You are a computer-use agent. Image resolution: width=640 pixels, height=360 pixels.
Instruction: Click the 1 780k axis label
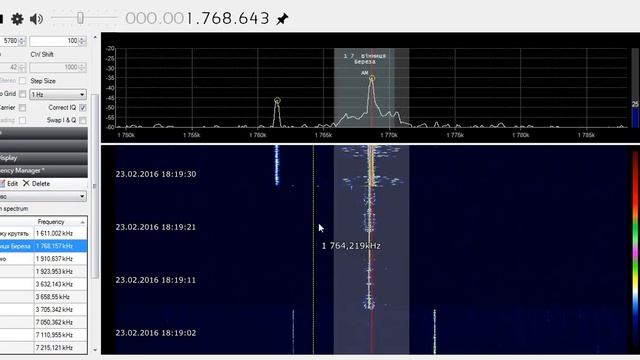[520, 135]
